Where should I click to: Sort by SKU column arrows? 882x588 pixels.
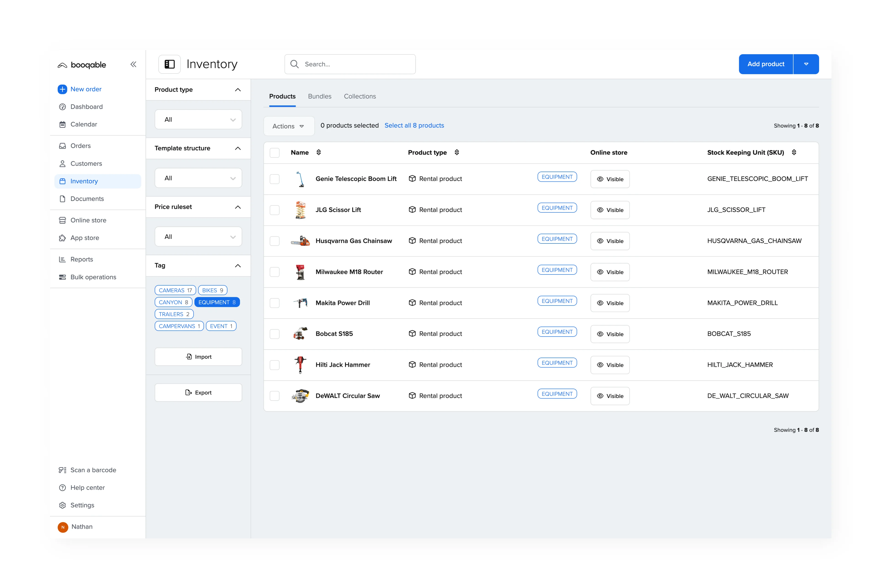click(794, 152)
